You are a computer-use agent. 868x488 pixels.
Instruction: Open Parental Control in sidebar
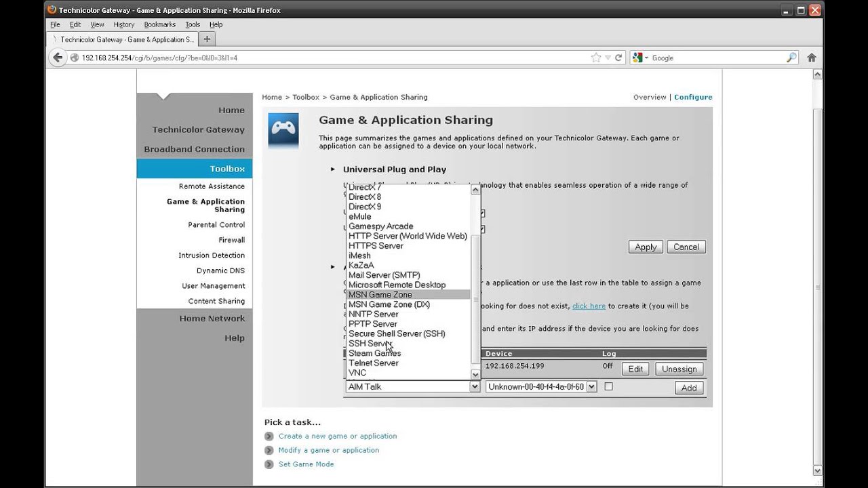click(216, 225)
